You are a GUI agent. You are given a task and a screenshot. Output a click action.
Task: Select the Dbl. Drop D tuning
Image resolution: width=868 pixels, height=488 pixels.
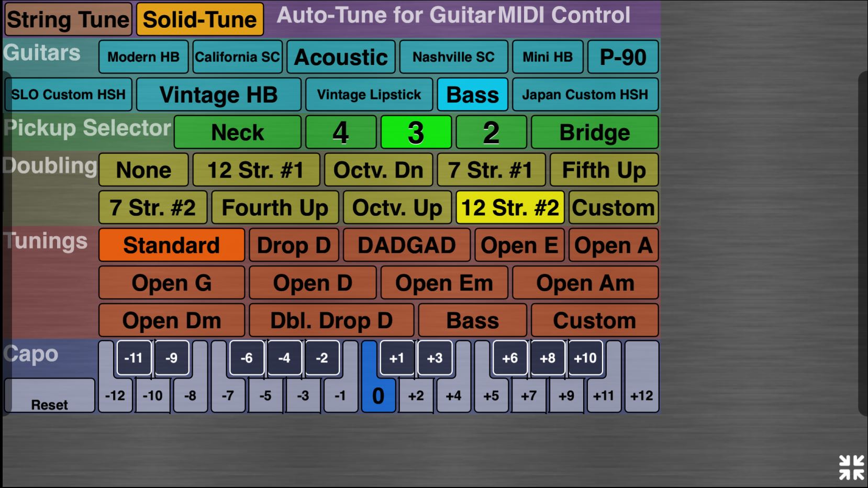tap(331, 320)
